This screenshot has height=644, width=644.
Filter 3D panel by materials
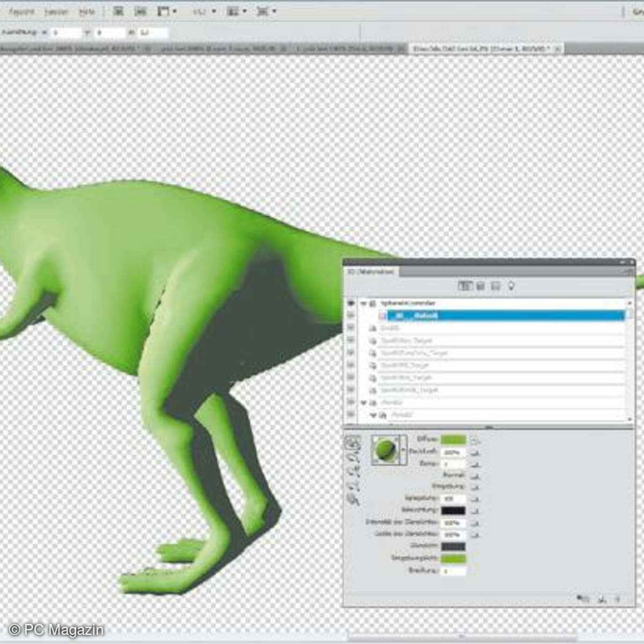495,286
